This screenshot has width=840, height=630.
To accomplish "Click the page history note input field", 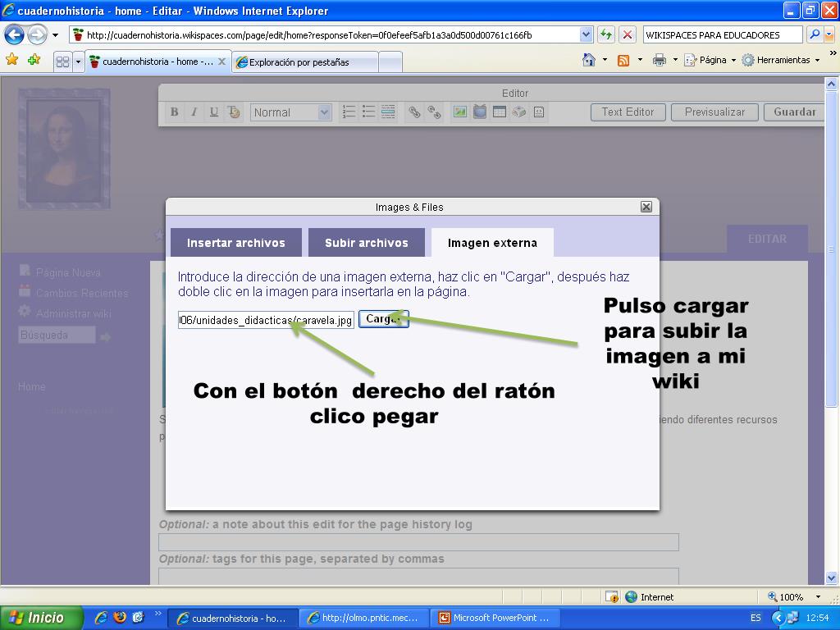I will [x=418, y=542].
